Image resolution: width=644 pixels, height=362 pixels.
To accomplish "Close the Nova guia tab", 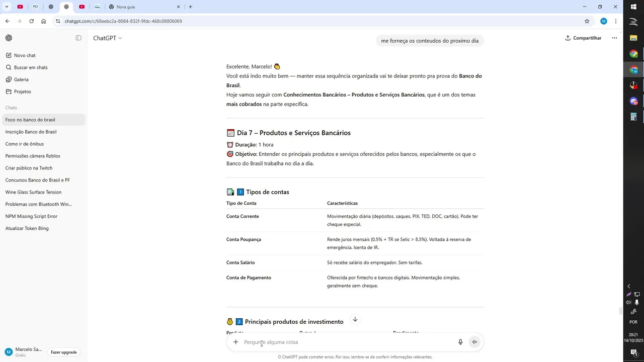I will (x=178, y=7).
